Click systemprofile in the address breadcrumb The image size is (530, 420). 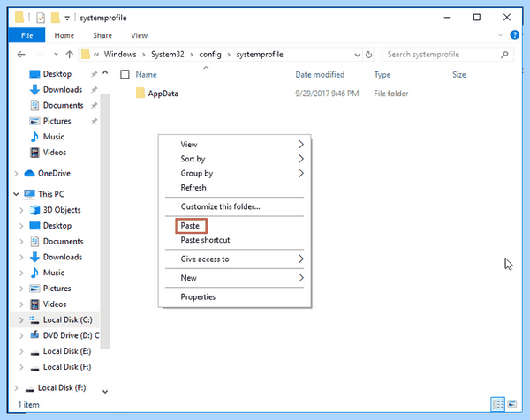point(260,55)
